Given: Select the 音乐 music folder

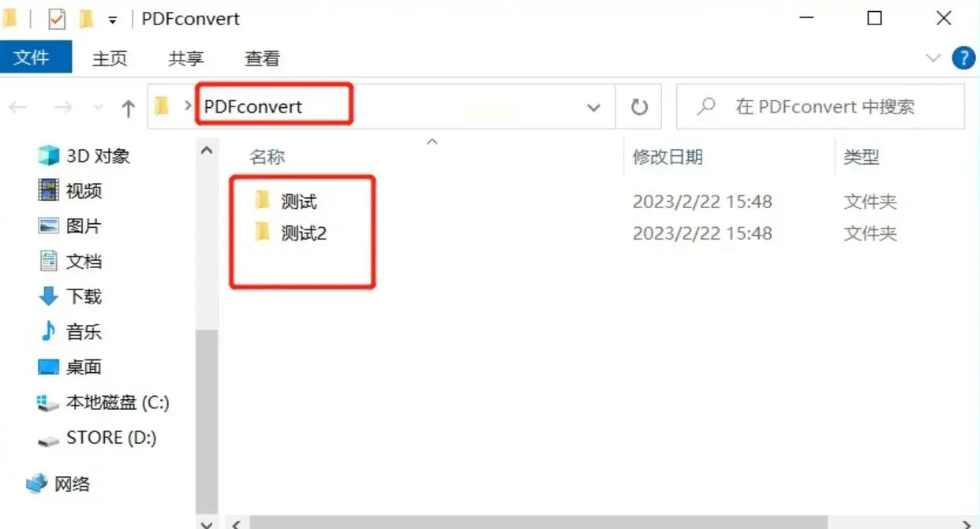Looking at the screenshot, I should 70,332.
